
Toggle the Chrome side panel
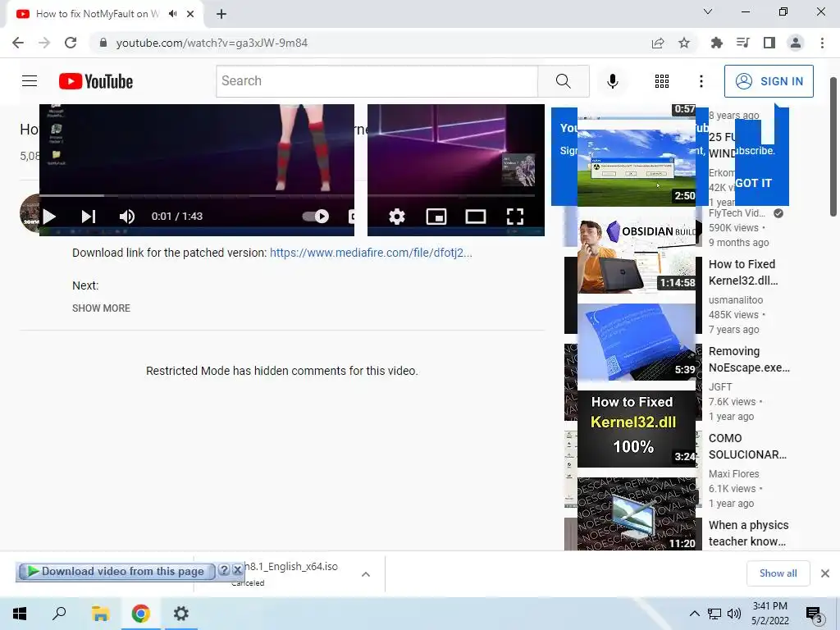(x=769, y=43)
